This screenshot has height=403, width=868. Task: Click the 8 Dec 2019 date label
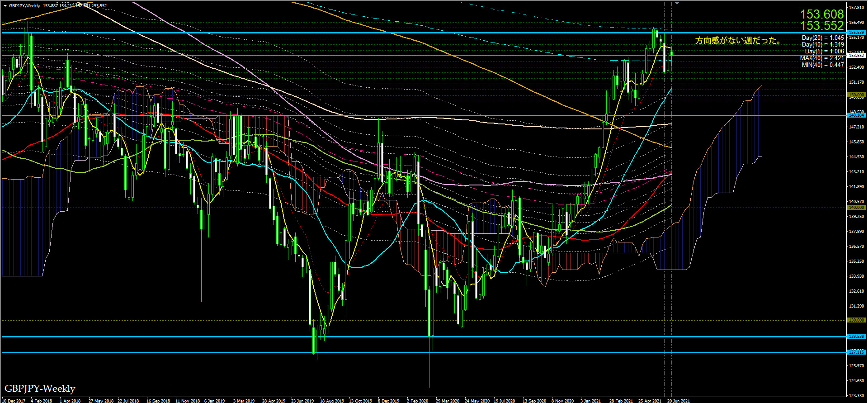point(388,401)
